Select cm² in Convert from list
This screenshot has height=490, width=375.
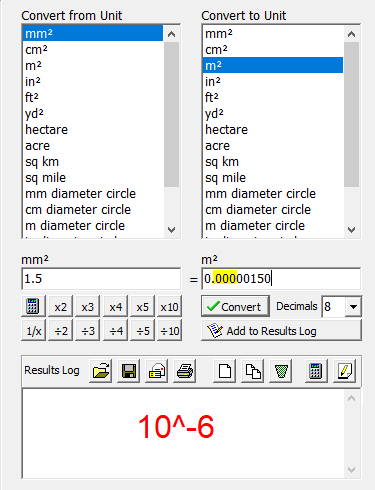[x=93, y=49]
